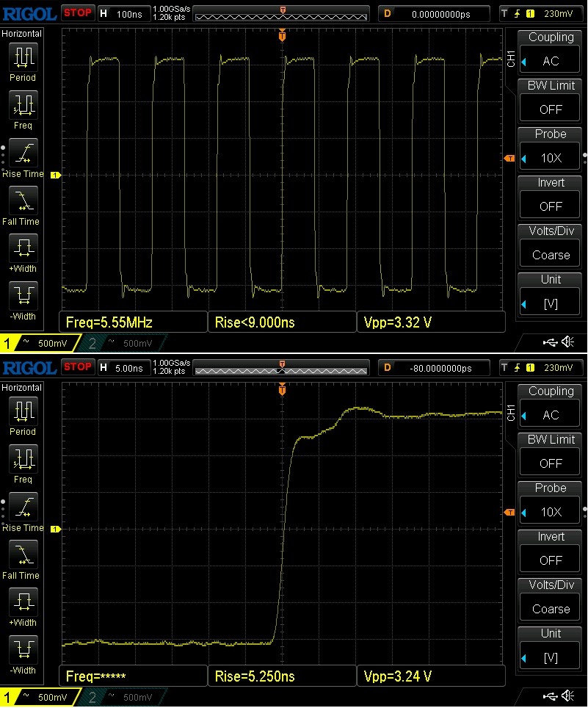Click the 1.00GSa/s 1.20k pts readout beside 100ns
Image resolution: width=588 pixels, height=708 pixels.
tap(172, 13)
